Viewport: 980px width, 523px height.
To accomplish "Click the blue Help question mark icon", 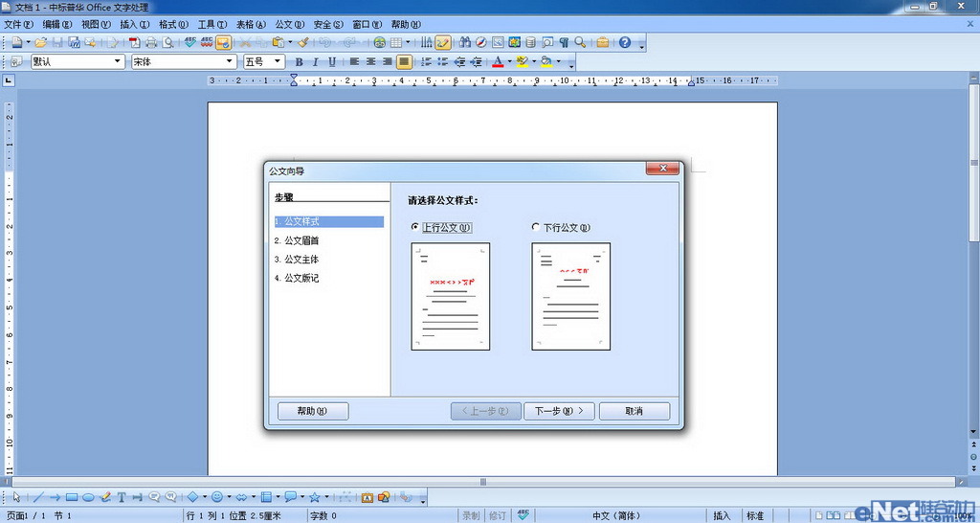I will [x=625, y=42].
